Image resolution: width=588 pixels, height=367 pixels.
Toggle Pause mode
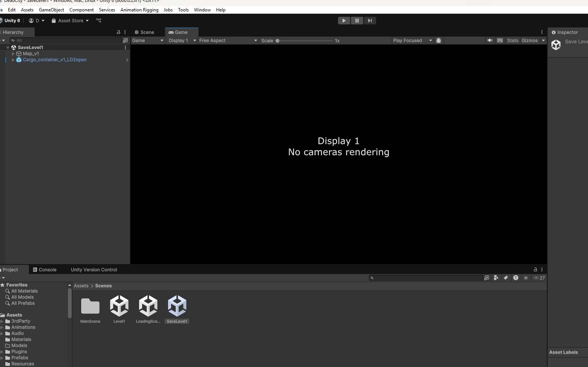pos(357,21)
